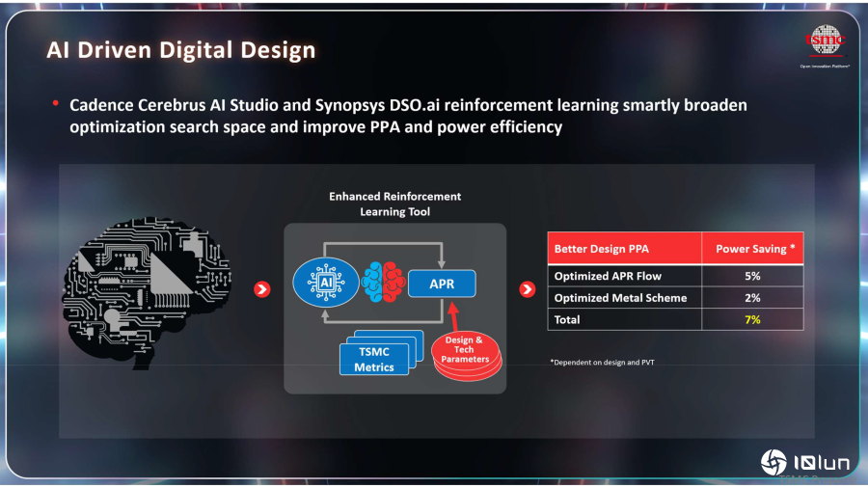Click the Optimized APR Flow row label
Screen dimensions: 868x488
point(608,276)
